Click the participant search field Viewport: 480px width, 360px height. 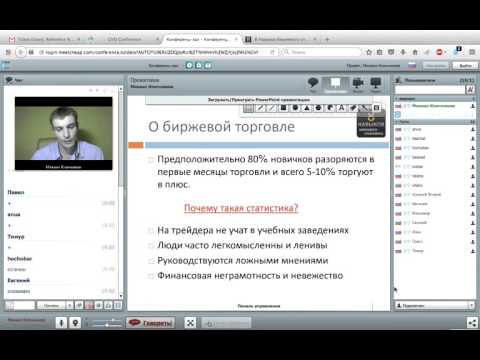tap(430, 90)
